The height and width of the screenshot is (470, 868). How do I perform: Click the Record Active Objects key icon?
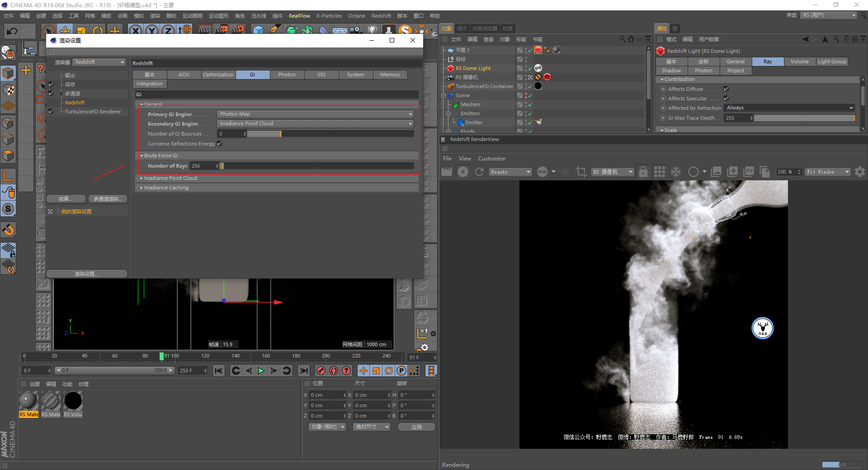coord(321,371)
